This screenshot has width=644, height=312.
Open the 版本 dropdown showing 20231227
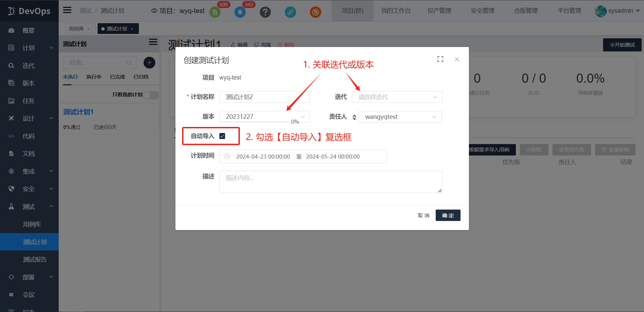tap(264, 117)
